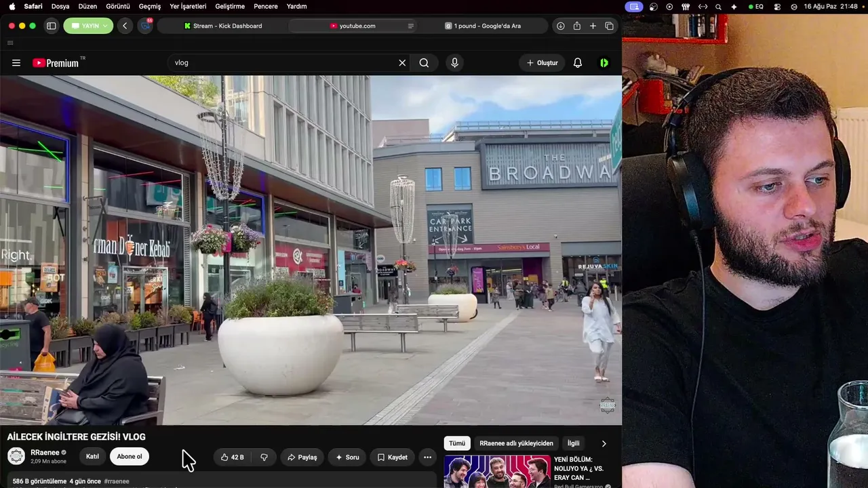Select the İlgili filter chip
Image resolution: width=868 pixels, height=488 pixels.
click(574, 443)
